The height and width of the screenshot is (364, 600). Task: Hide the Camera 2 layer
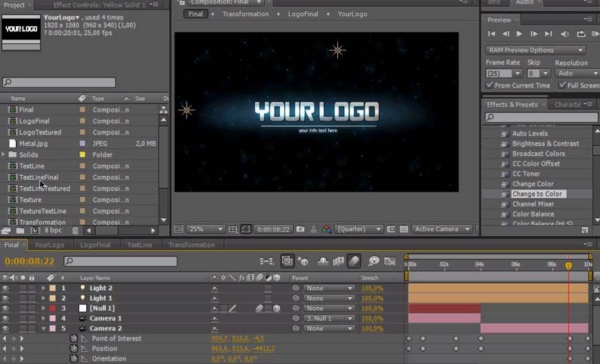click(x=6, y=328)
